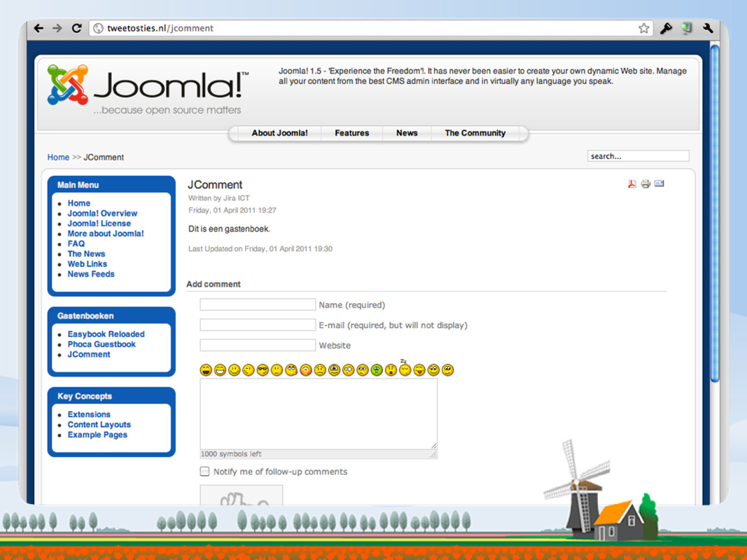Image resolution: width=747 pixels, height=560 pixels.
Task: Click the print article icon
Action: point(646,184)
